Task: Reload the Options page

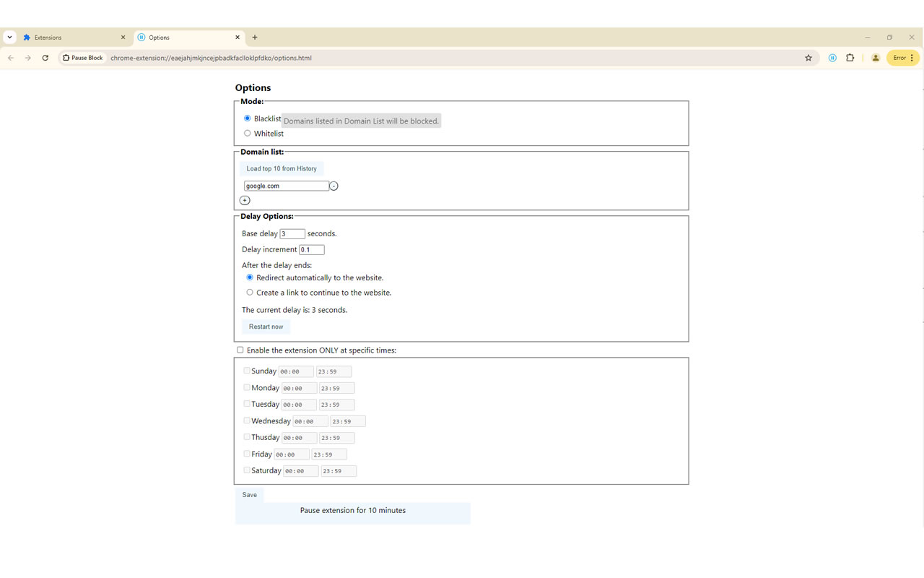Action: point(45,58)
